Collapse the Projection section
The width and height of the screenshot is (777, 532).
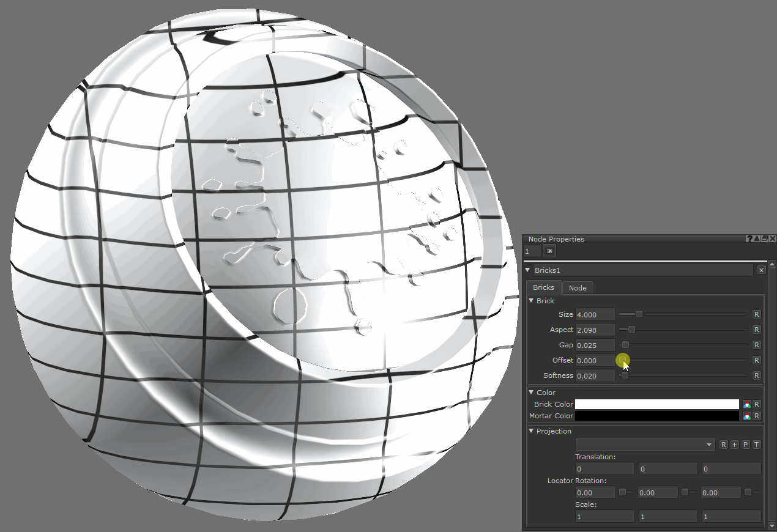tap(531, 431)
